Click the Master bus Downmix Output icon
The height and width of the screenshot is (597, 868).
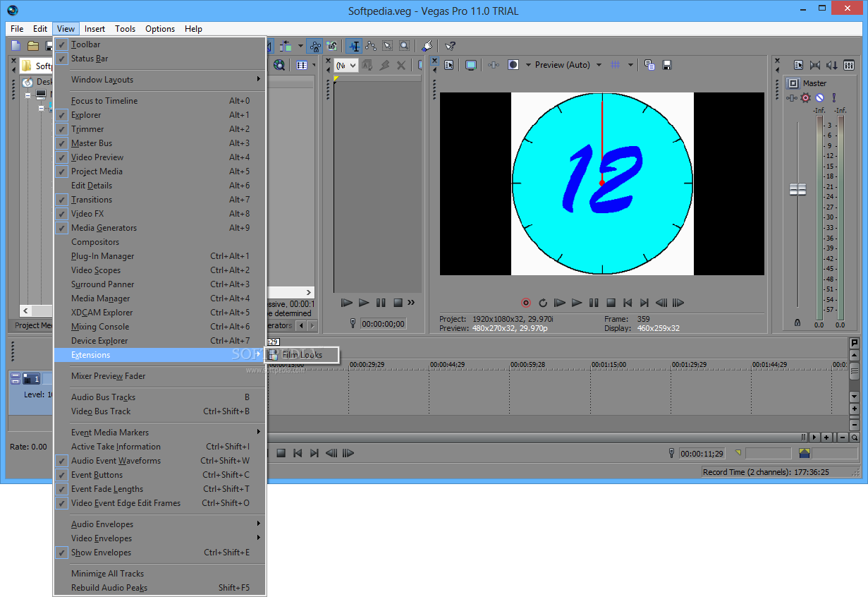[815, 65]
